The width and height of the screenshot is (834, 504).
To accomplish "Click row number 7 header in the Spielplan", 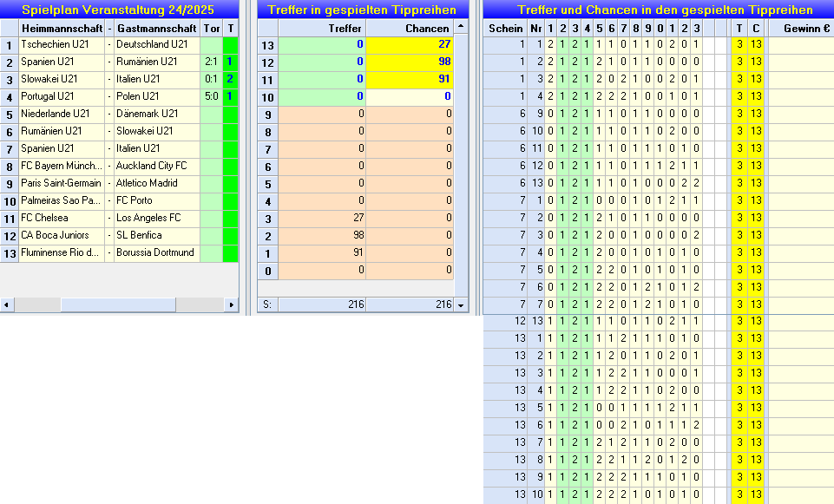I will pyautogui.click(x=9, y=149).
